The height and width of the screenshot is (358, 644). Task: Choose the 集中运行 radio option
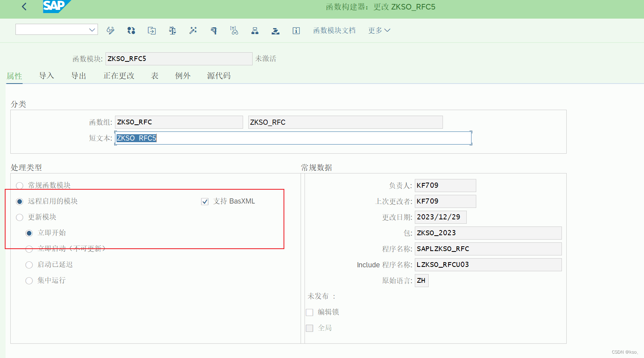pos(29,280)
